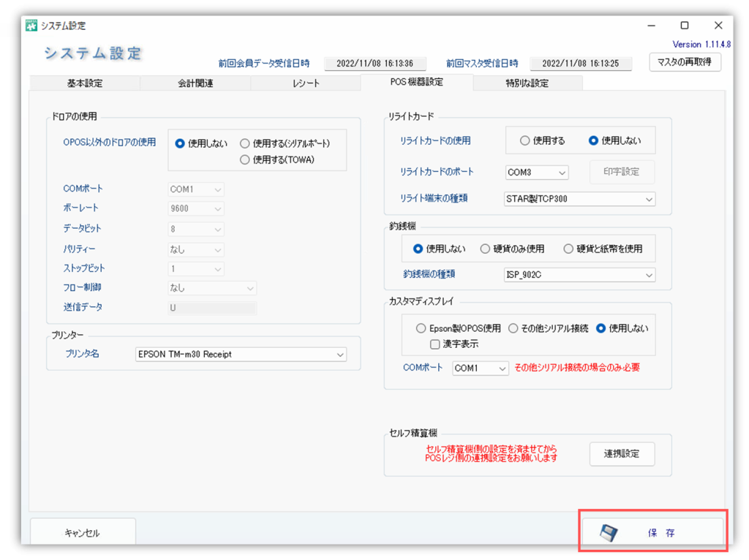Click the ボーレート label
This screenshot has height=560, width=749.
pos(80,208)
